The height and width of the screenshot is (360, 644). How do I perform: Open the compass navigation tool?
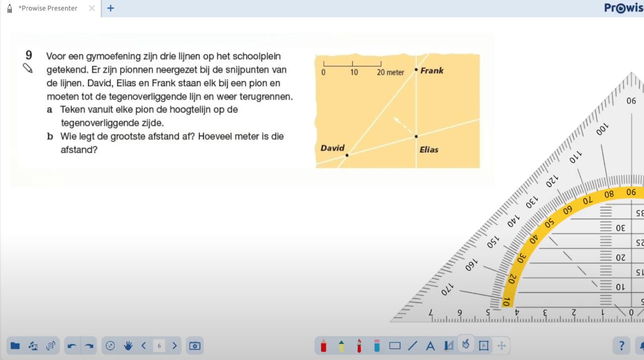click(111, 345)
